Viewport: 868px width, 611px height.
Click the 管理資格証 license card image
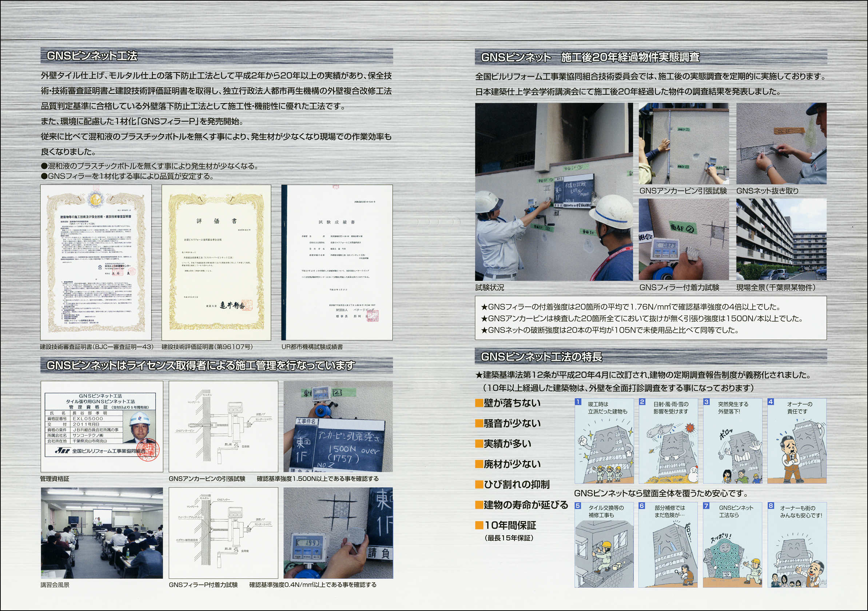coord(102,426)
